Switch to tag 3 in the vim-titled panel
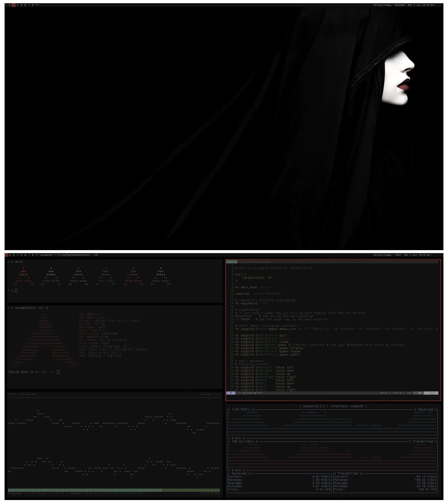The image size is (448, 503). click(13, 255)
